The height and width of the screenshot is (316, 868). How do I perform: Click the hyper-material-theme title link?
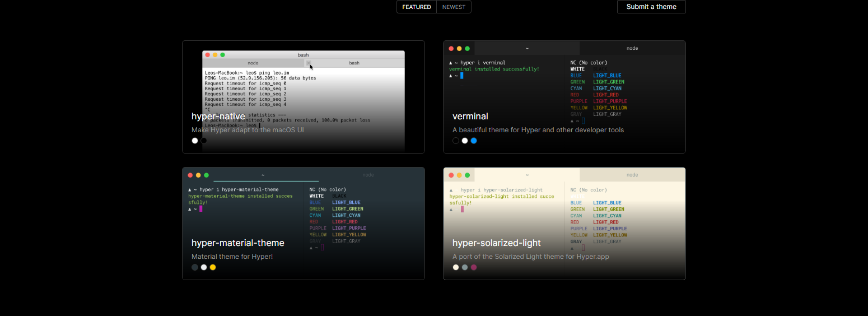238,243
